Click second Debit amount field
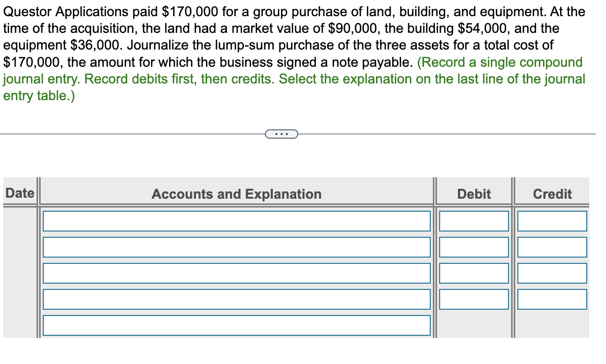 tap(474, 247)
